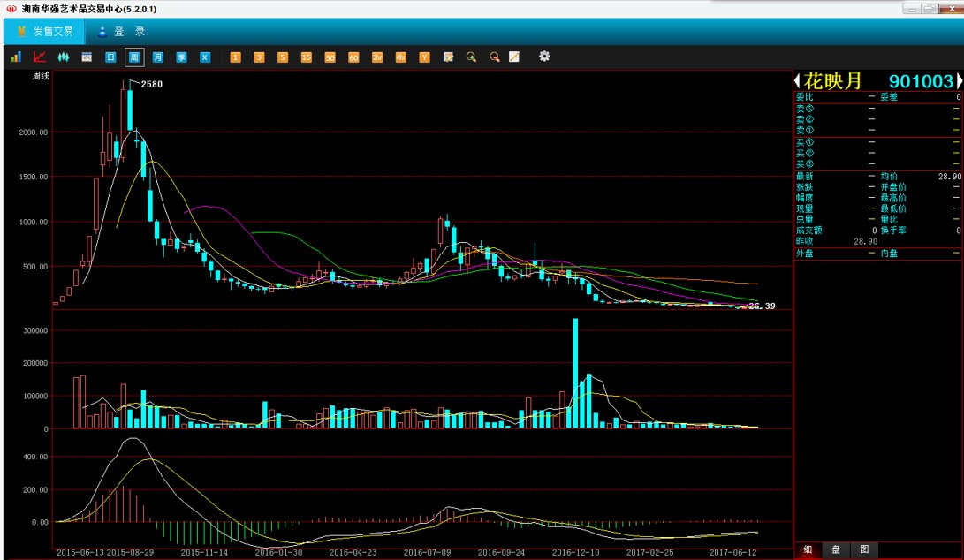The width and height of the screenshot is (964, 560).
Task: Select 5-minute interval button
Action: (x=282, y=57)
